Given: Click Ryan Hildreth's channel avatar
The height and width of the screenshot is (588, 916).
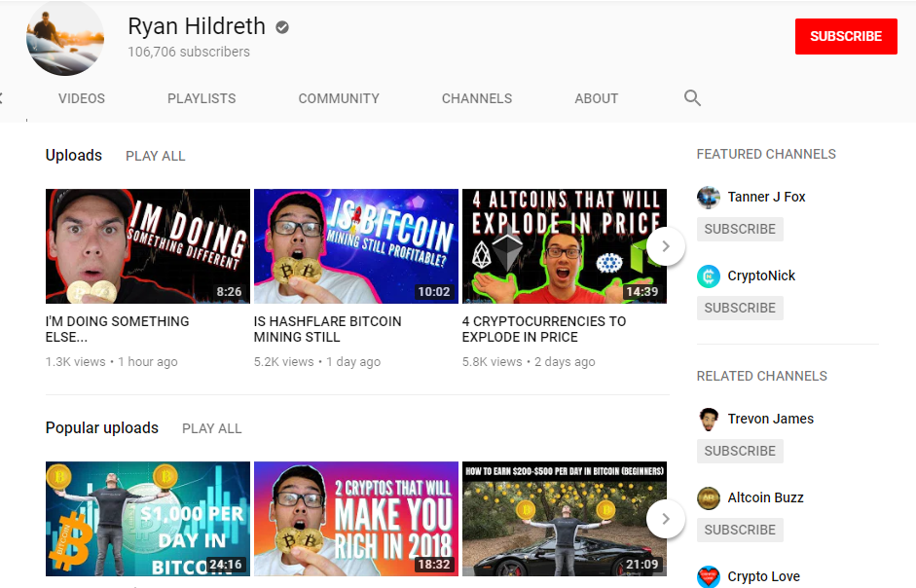Looking at the screenshot, I should pyautogui.click(x=65, y=37).
